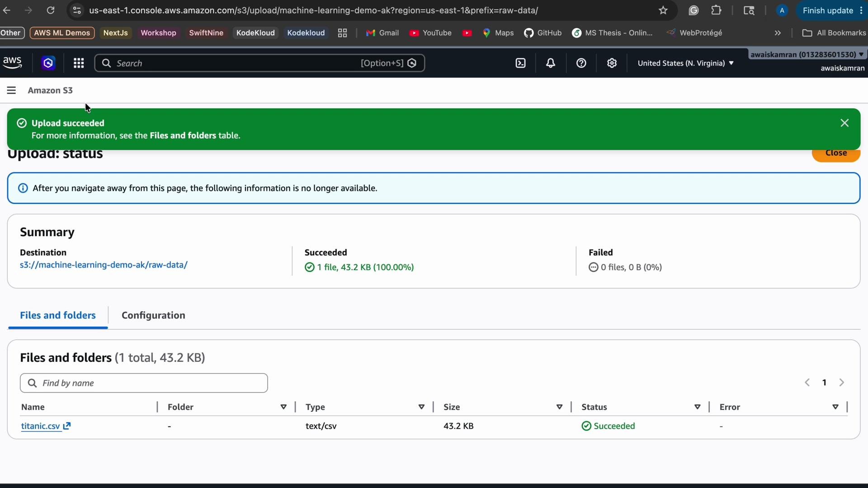868x488 pixels.
Task: Switch to the Configuration tab
Action: tap(153, 315)
